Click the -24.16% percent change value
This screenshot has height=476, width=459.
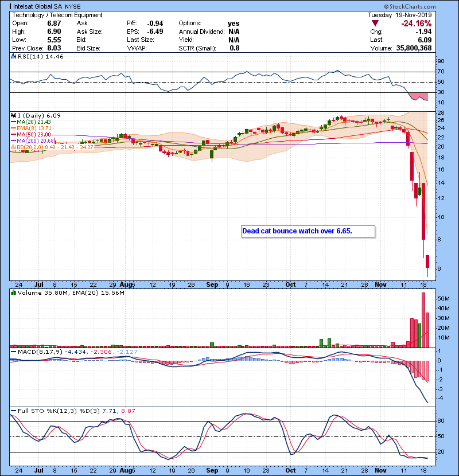pyautogui.click(x=416, y=24)
